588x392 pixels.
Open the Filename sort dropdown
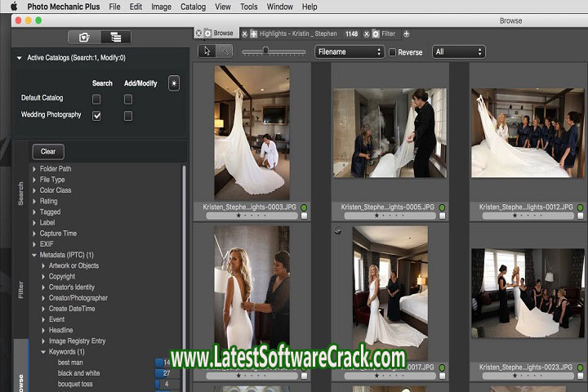[349, 51]
